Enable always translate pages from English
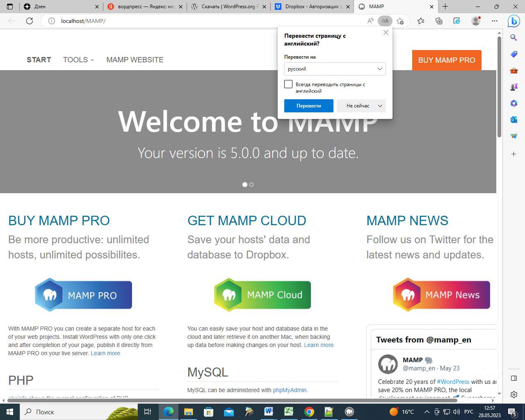Image resolution: width=525 pixels, height=420 pixels. click(x=288, y=84)
